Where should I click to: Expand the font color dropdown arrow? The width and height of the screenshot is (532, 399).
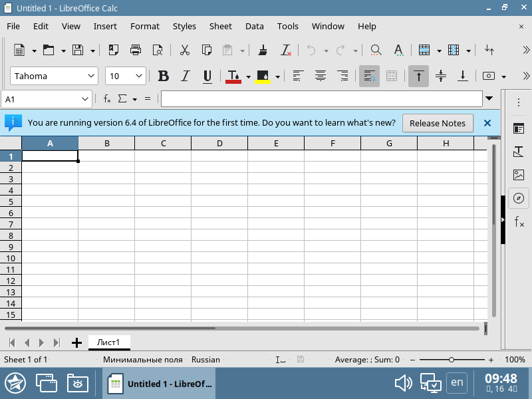tap(247, 76)
